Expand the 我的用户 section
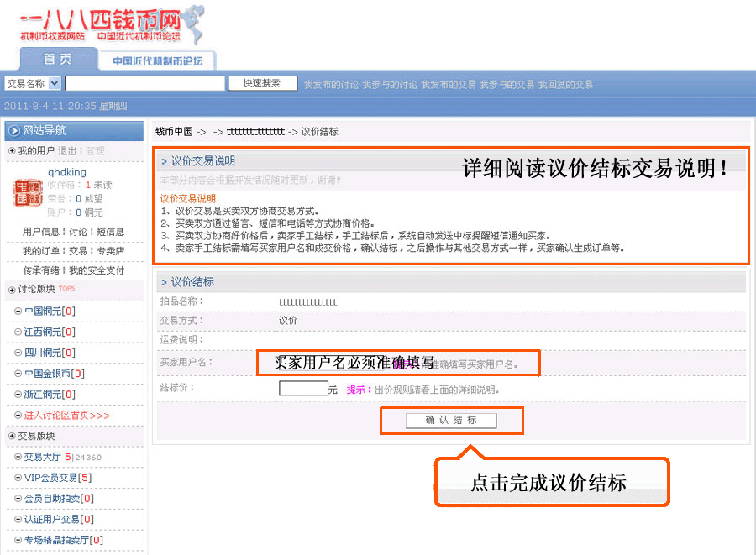The height and width of the screenshot is (555, 756). 12,151
